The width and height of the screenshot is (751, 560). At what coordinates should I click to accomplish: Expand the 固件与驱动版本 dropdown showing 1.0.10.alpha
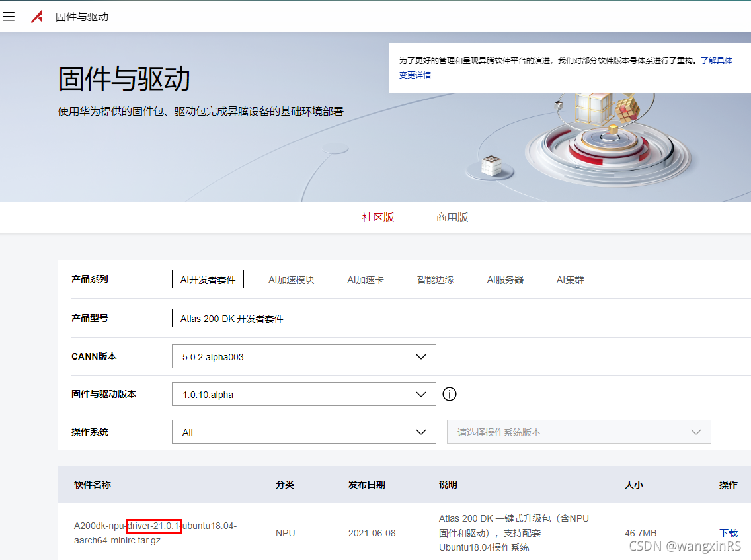[303, 394]
